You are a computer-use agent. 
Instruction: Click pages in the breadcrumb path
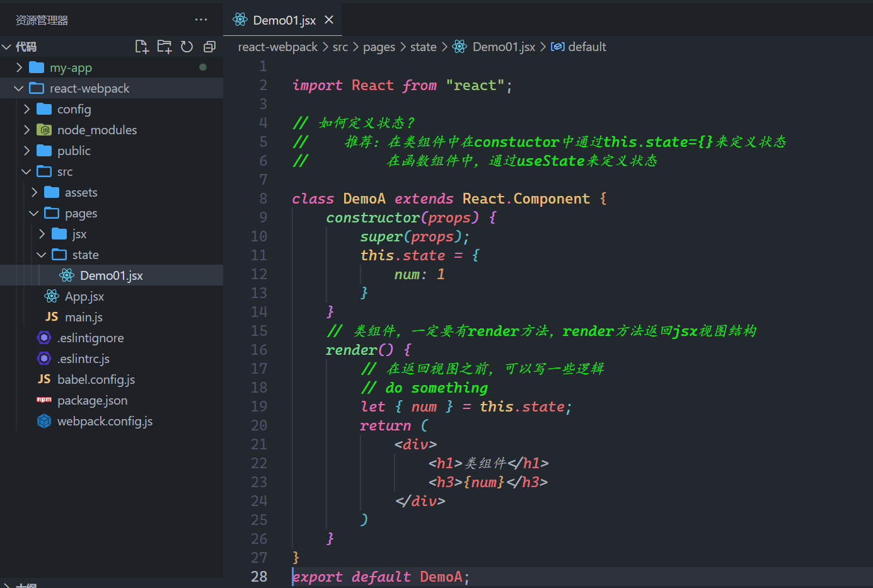click(x=379, y=47)
